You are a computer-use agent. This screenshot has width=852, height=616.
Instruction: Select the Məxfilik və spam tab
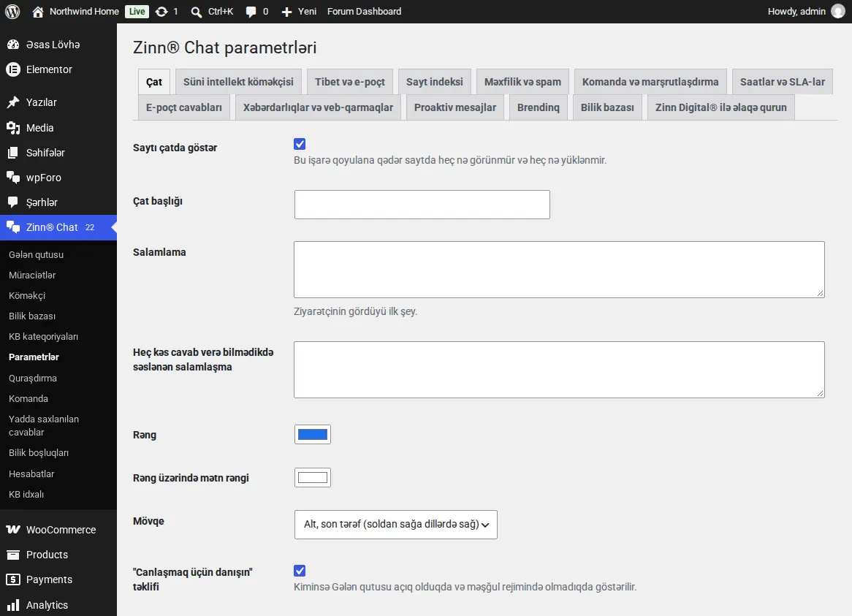pyautogui.click(x=522, y=82)
